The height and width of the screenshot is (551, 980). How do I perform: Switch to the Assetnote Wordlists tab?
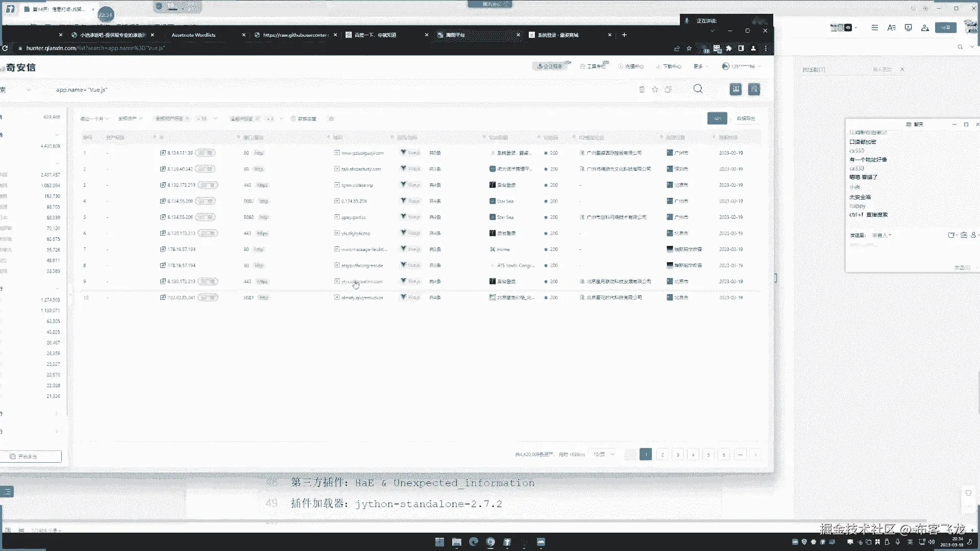pyautogui.click(x=193, y=35)
